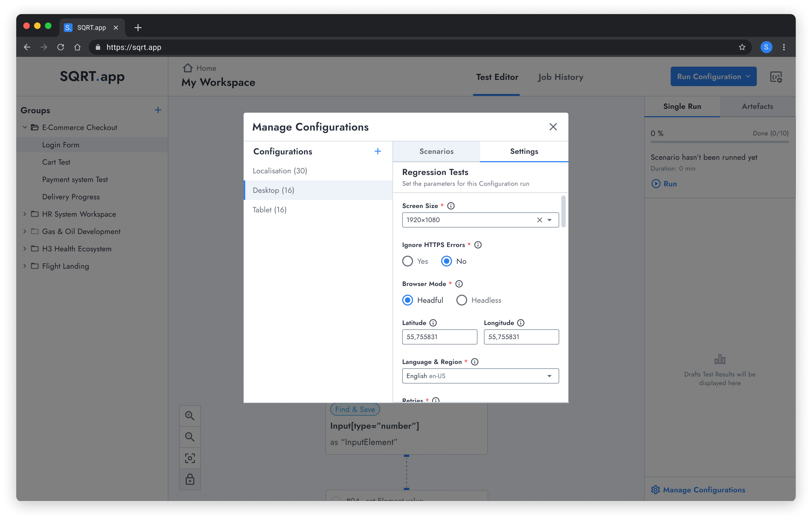Bookmark page with star icon
This screenshot has height=520, width=812.
point(742,47)
